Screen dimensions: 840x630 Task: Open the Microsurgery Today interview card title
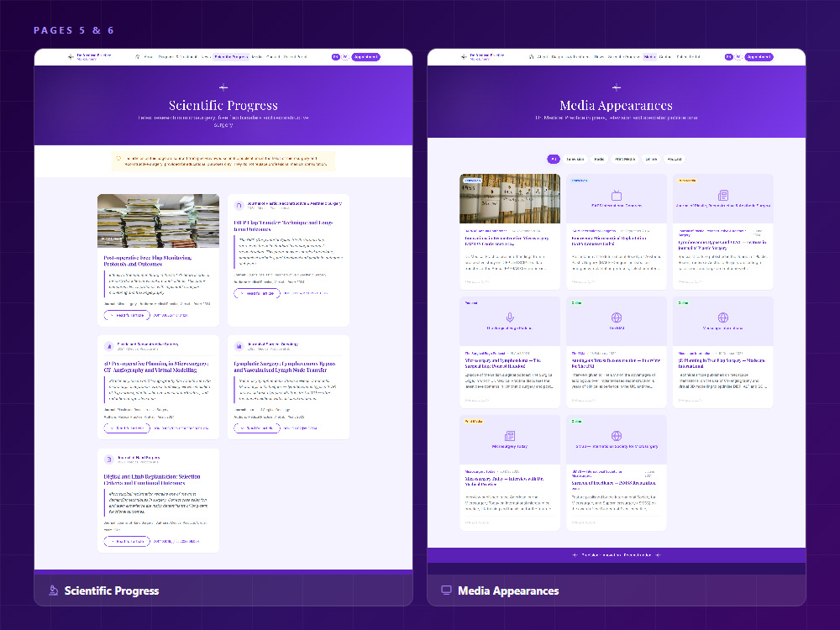(504, 481)
